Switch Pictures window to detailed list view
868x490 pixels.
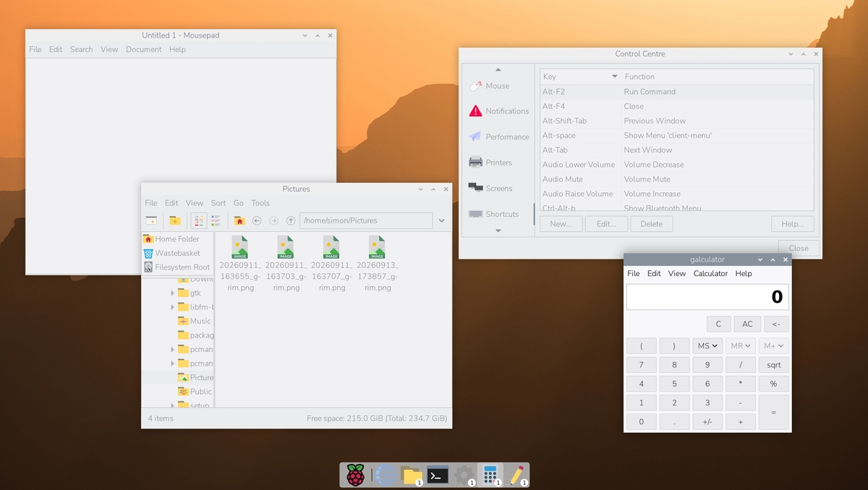click(216, 220)
